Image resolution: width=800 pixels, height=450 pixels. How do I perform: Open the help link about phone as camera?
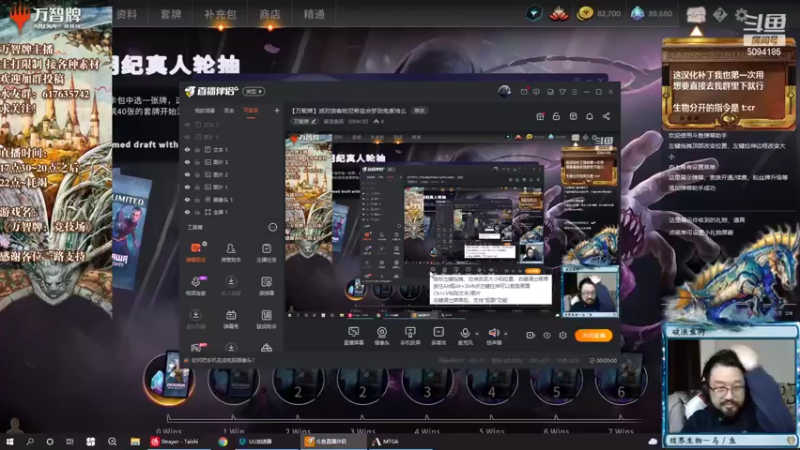click(222, 360)
